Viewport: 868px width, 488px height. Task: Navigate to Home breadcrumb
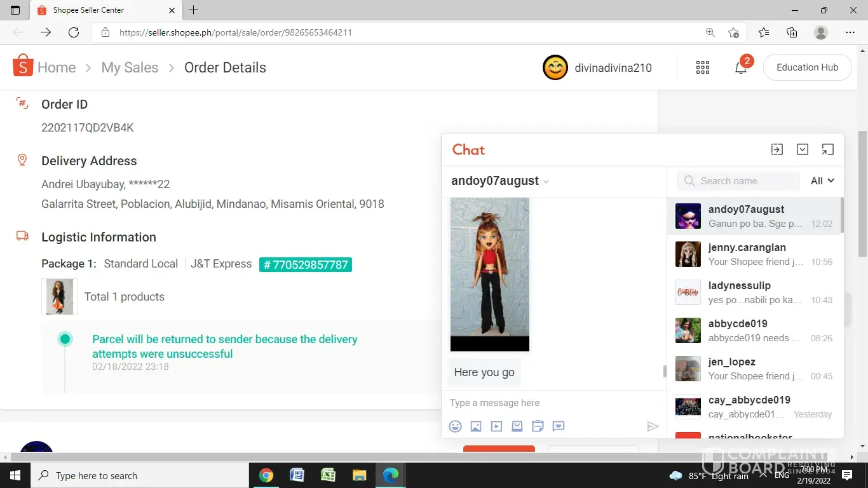57,67
